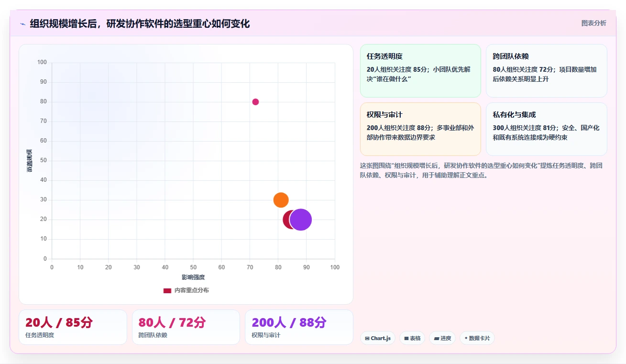Click the Chart.js tag
Image resolution: width=626 pixels, height=364 pixels.
(x=377, y=338)
